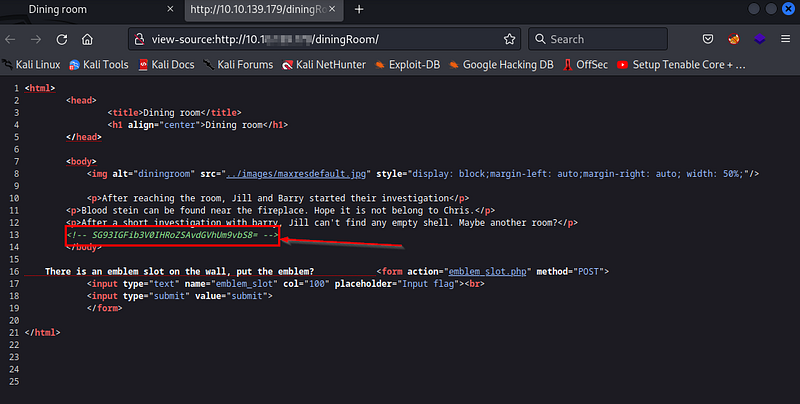Open the Pocket save icon
The height and width of the screenshot is (404, 800).
point(708,39)
